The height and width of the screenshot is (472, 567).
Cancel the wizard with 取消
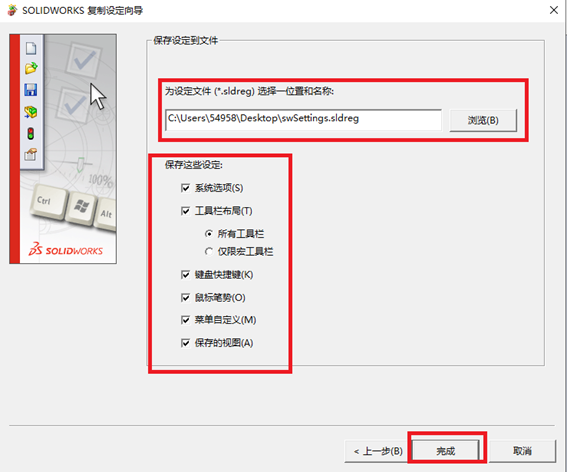(x=522, y=451)
